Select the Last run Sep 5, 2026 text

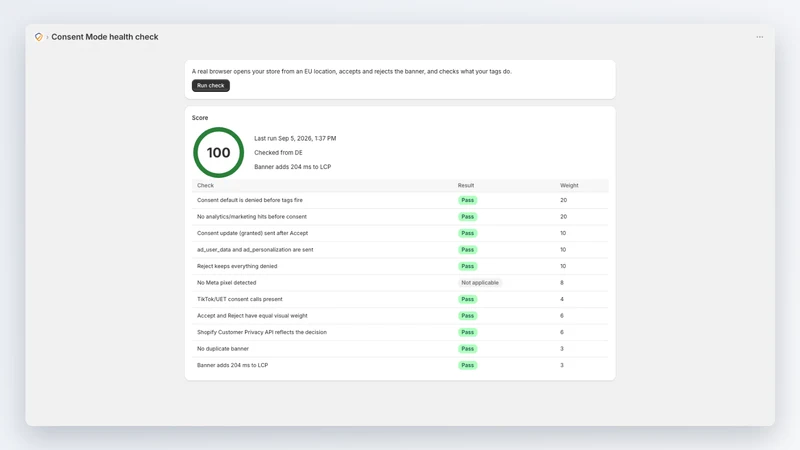tap(295, 138)
